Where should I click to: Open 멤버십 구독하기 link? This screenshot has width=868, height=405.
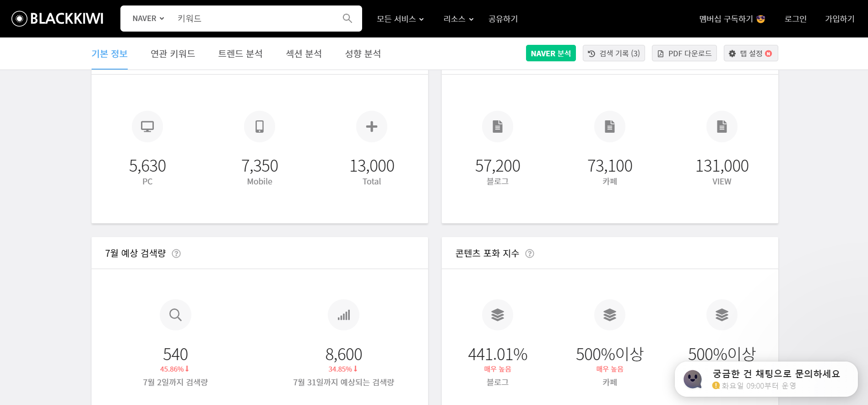point(732,19)
